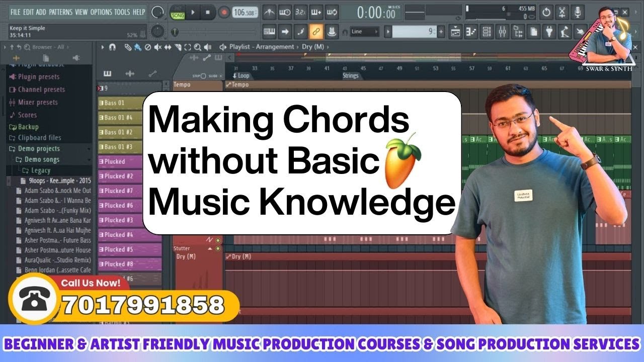This screenshot has width=644, height=362.
Task: Select the playlist zoom tool
Action: [197, 47]
